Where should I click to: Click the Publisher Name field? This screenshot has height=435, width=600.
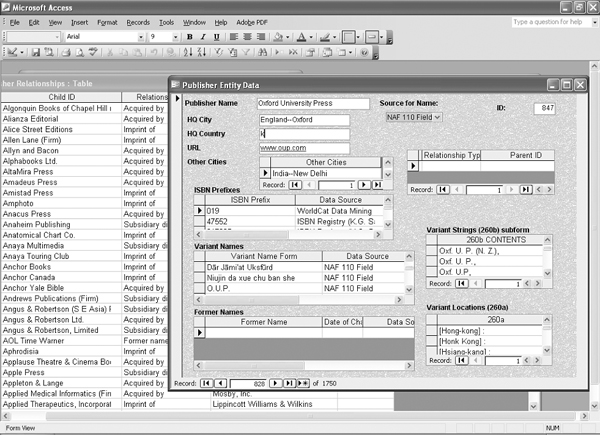312,103
